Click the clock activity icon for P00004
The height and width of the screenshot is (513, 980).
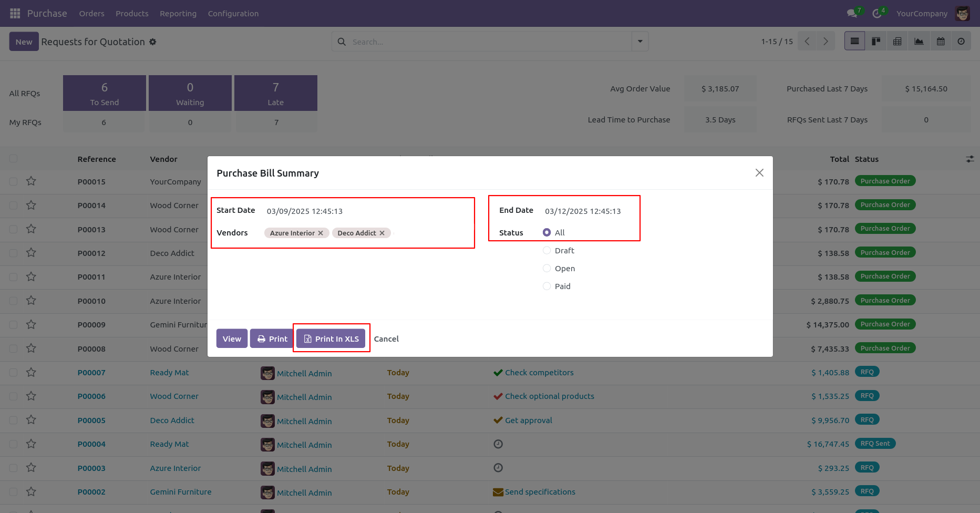[498, 444]
